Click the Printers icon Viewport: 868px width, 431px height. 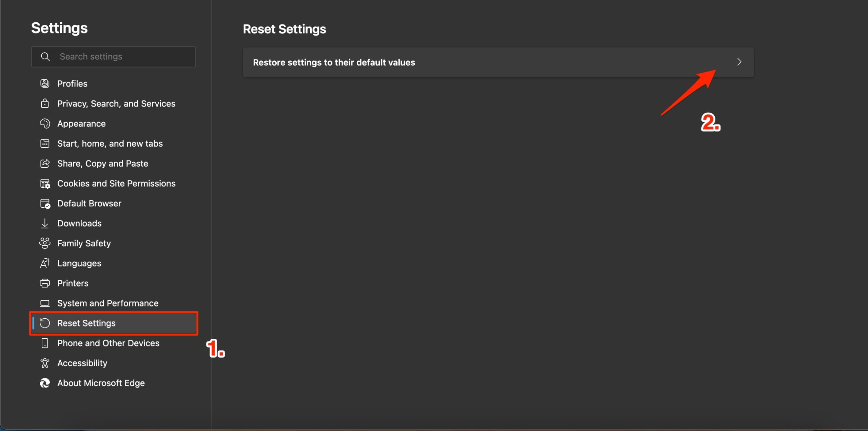pyautogui.click(x=45, y=283)
